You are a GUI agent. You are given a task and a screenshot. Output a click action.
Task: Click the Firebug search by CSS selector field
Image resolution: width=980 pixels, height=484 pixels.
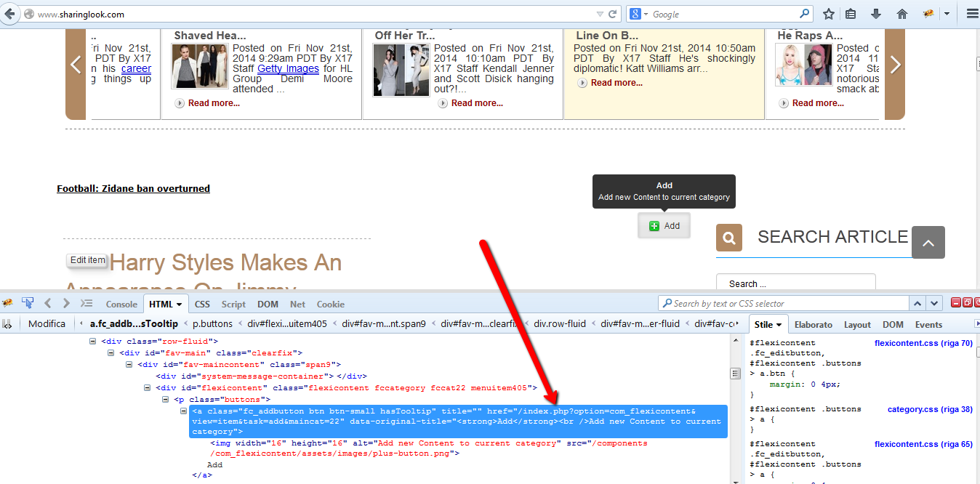click(783, 303)
